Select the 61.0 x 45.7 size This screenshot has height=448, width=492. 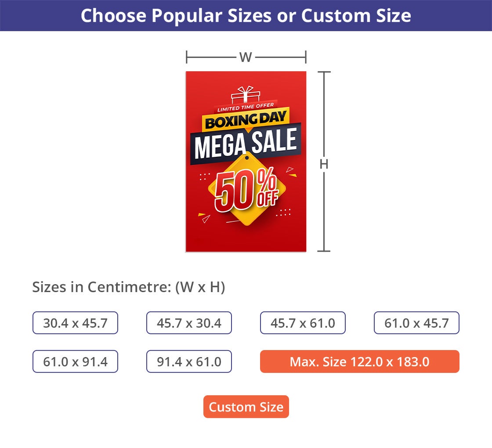[416, 323]
